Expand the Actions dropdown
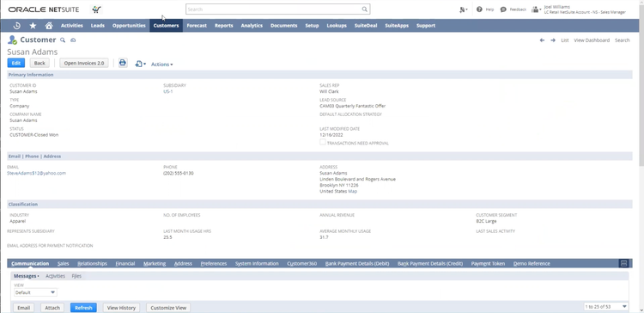Image resolution: width=644 pixels, height=313 pixels. point(161,64)
